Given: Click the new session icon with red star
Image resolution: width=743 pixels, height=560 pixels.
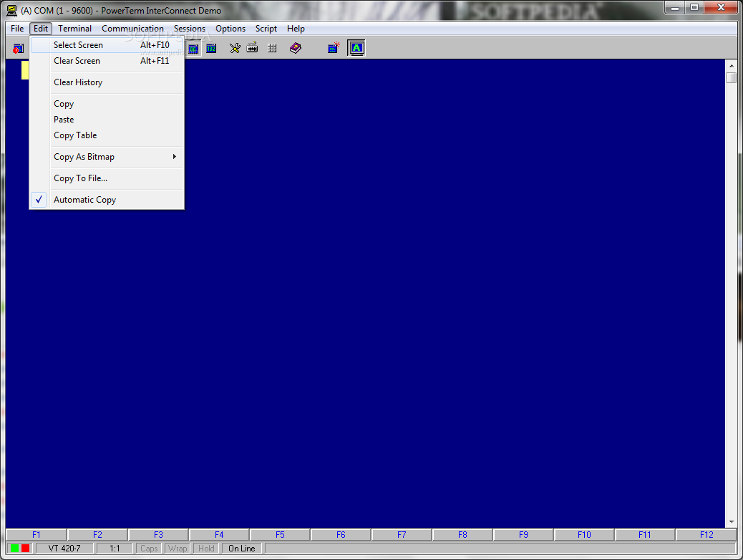Looking at the screenshot, I should tap(334, 47).
